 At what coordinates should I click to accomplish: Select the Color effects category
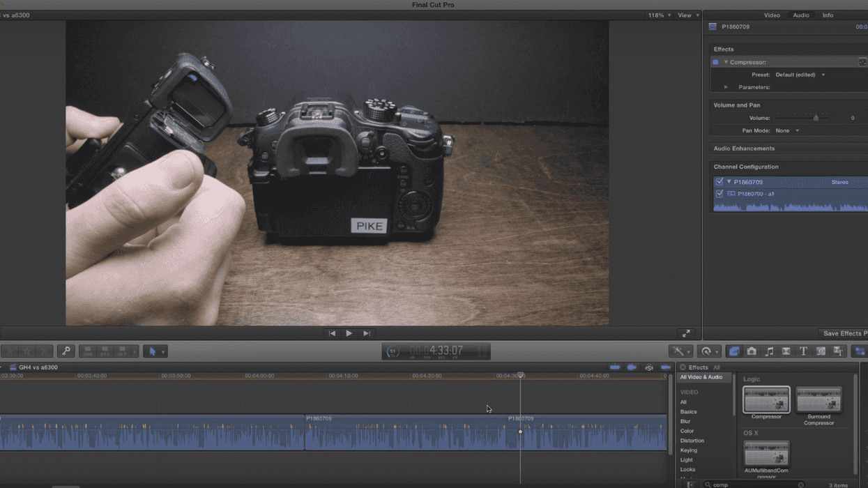687,432
